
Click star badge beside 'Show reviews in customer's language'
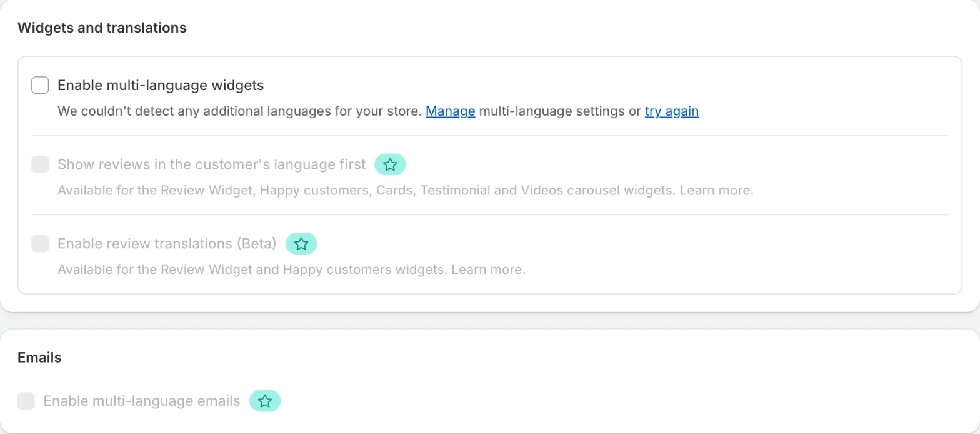[x=390, y=165]
